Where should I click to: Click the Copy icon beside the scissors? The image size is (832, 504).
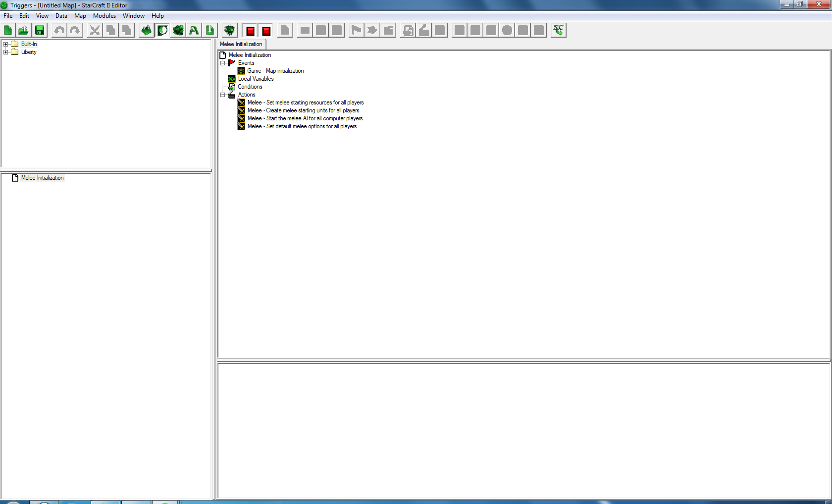pos(111,30)
